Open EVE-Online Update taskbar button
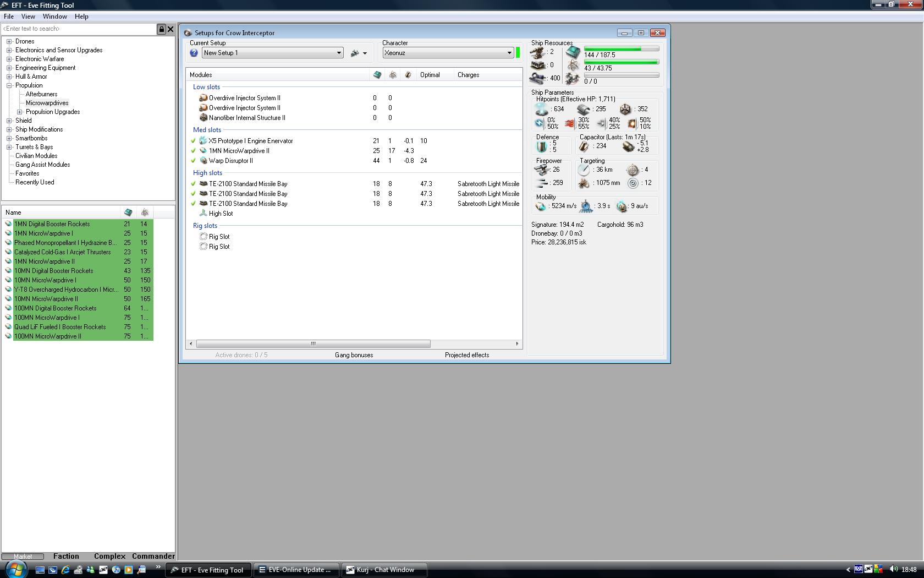 [295, 570]
